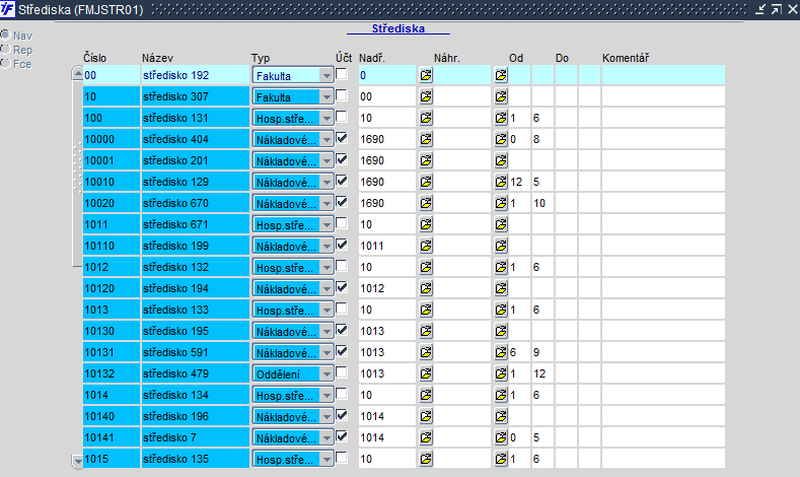Open Nadř. lookup icon for row 1014
Image resolution: width=800 pixels, height=477 pixels.
426,395
